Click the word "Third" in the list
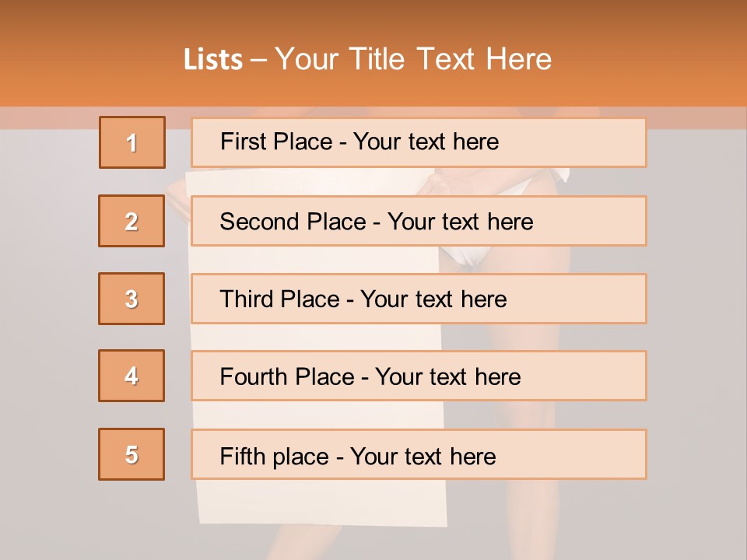The height and width of the screenshot is (560, 747). tap(247, 299)
